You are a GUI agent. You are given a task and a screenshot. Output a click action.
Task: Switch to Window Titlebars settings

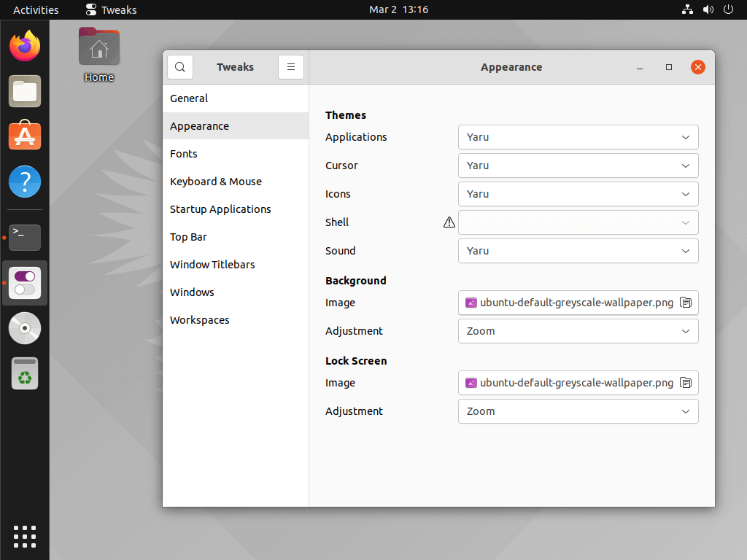point(212,265)
